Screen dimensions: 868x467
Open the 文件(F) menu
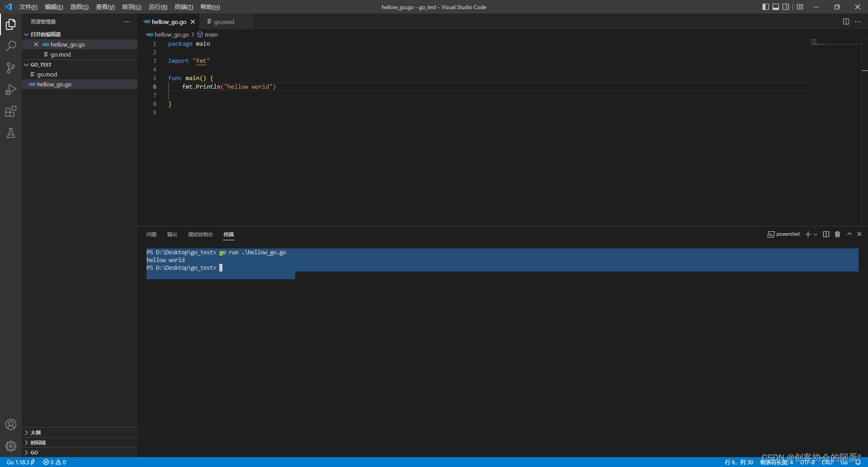pyautogui.click(x=28, y=7)
